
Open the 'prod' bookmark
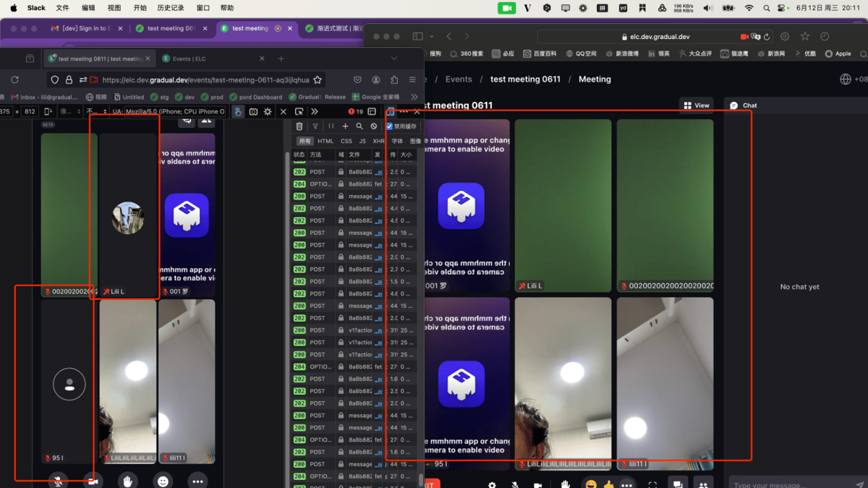[x=212, y=97]
